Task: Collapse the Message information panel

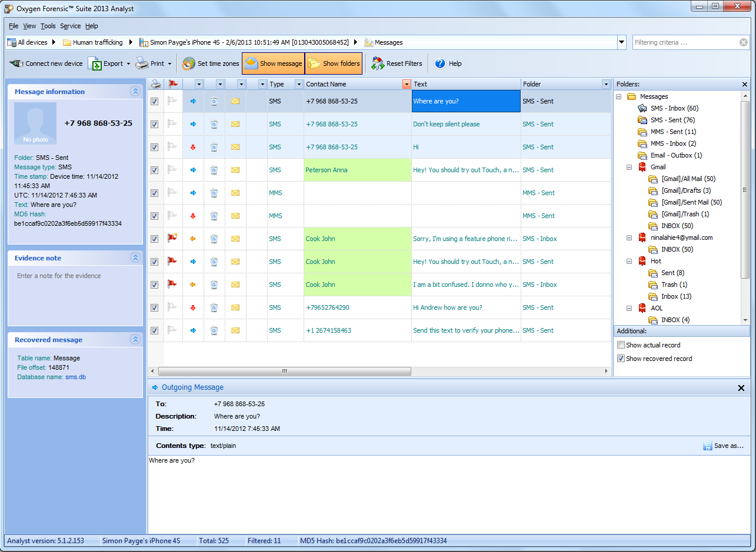Action: (x=135, y=92)
